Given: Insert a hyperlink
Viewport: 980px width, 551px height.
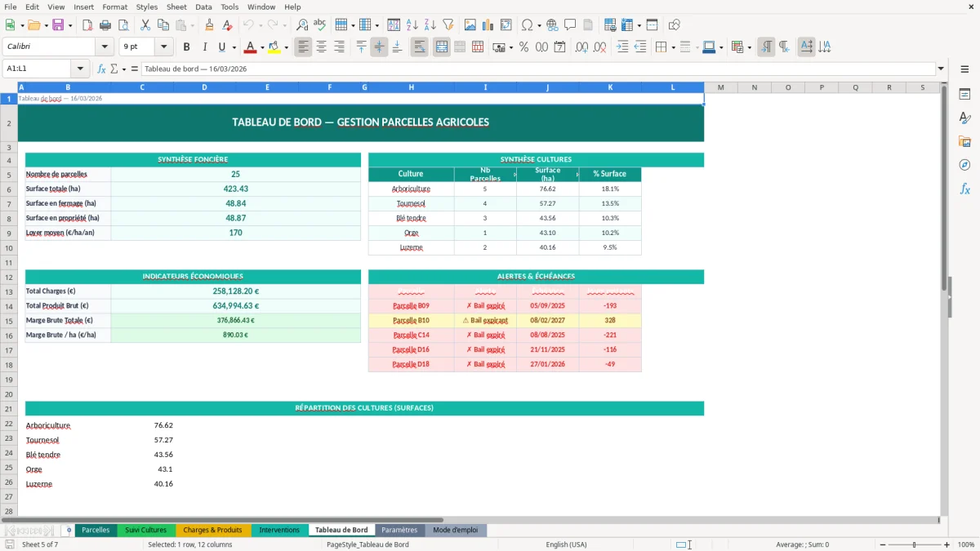Looking at the screenshot, I should (552, 25).
